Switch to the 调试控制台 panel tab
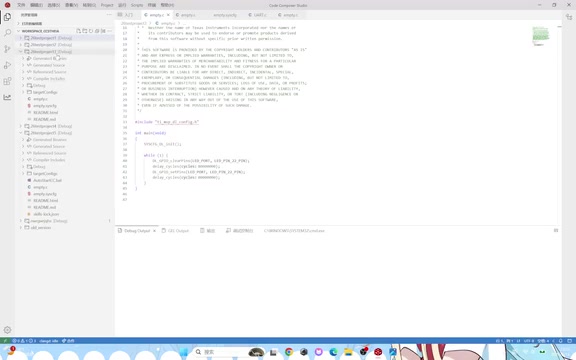The width and height of the screenshot is (576, 360). [x=240, y=231]
